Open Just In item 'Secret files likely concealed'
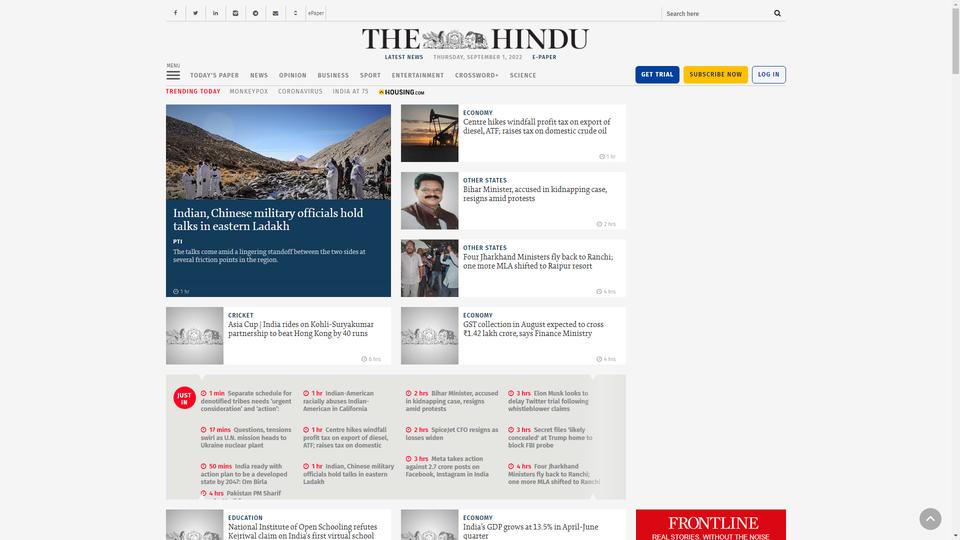The image size is (960, 540). (x=550, y=437)
